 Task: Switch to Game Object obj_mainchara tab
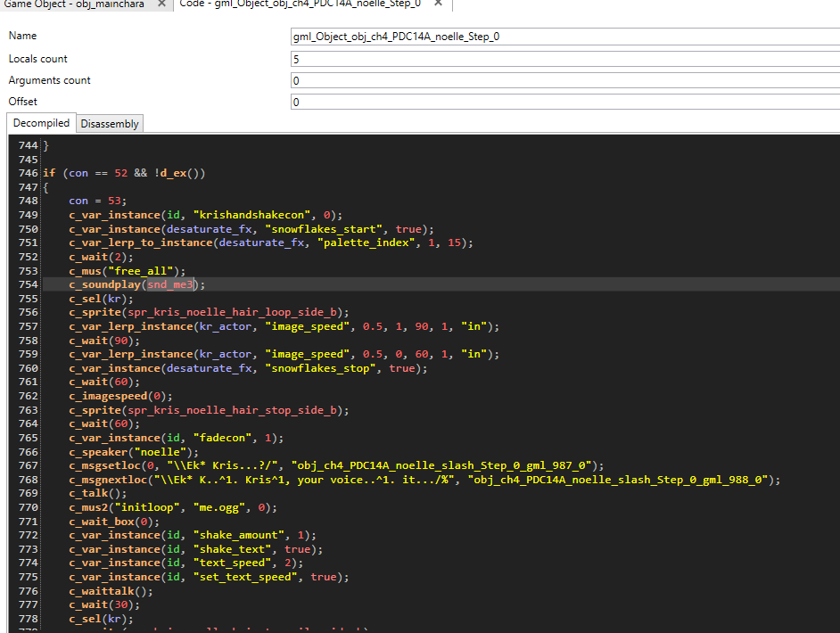coord(74,4)
